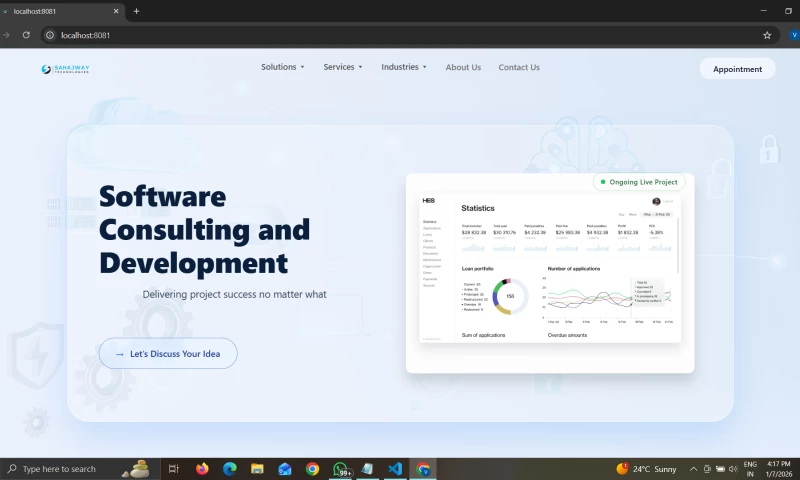Launch Visual Studio Code from taskbar
This screenshot has height=480, width=800.
coord(395,469)
